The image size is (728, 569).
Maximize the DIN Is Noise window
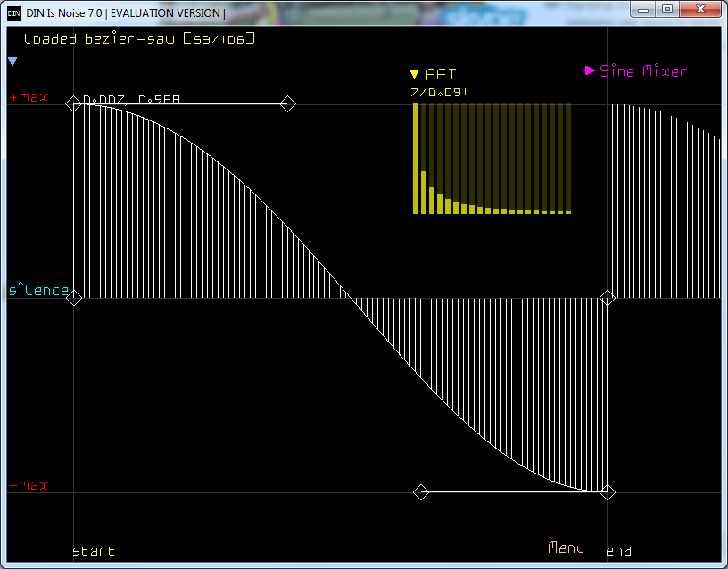pyautogui.click(x=667, y=9)
